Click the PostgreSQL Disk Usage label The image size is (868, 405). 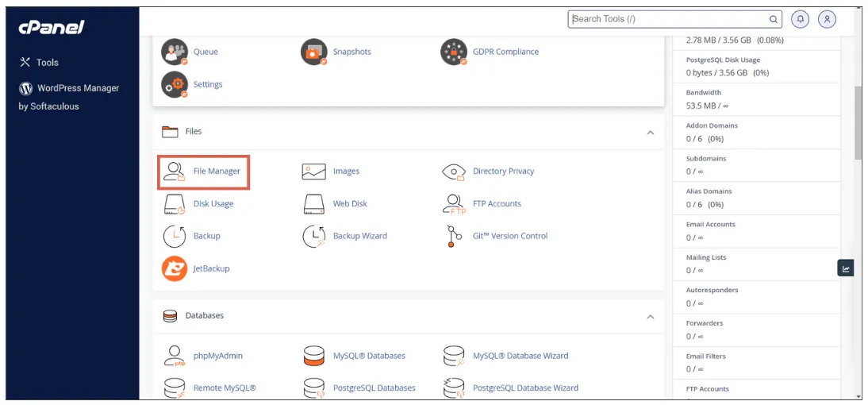(x=723, y=60)
